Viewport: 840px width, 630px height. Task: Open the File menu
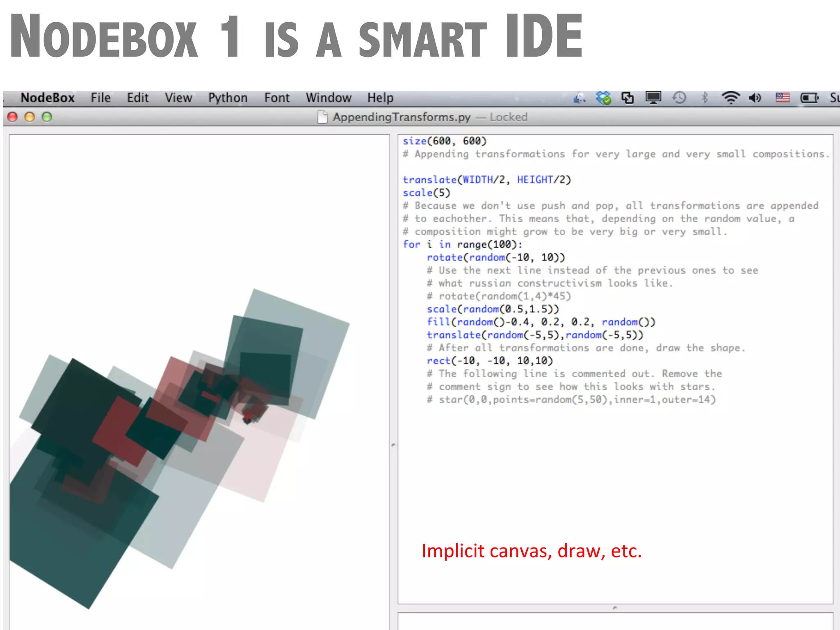[x=100, y=98]
